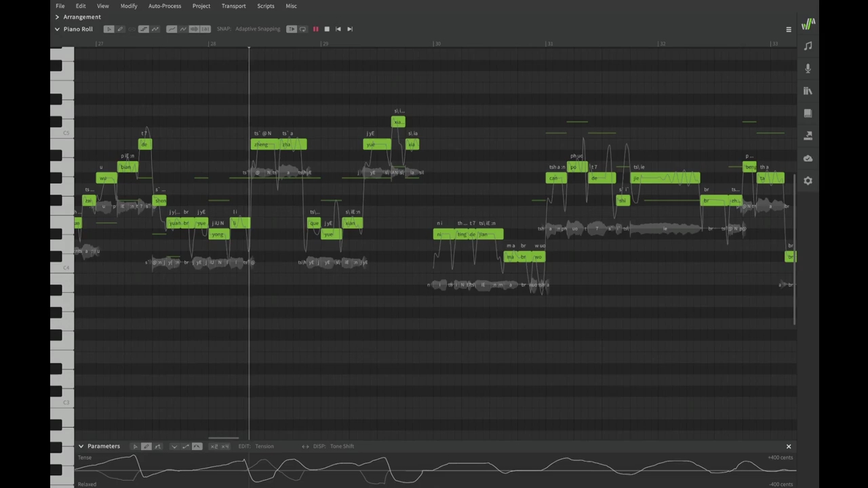Open the Dictionary book panel icon
Image resolution: width=868 pixels, height=488 pixels.
[x=808, y=113]
